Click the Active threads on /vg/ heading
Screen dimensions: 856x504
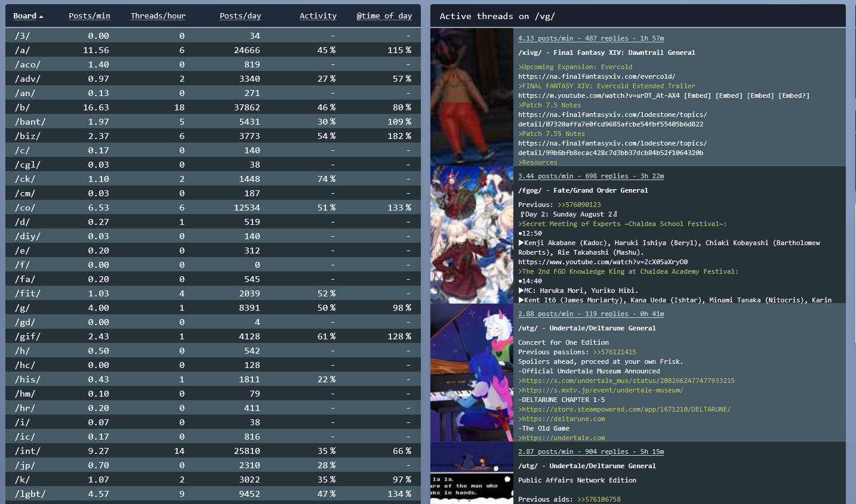(497, 16)
